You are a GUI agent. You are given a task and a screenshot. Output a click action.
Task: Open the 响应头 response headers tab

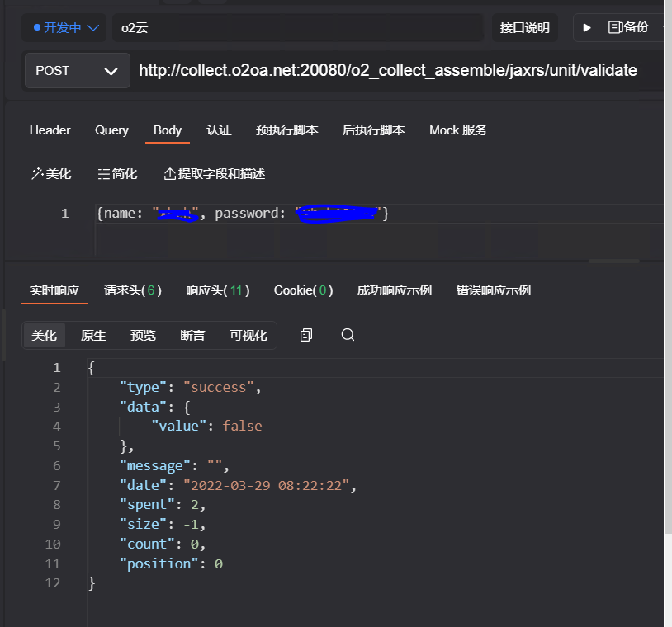[x=217, y=290]
